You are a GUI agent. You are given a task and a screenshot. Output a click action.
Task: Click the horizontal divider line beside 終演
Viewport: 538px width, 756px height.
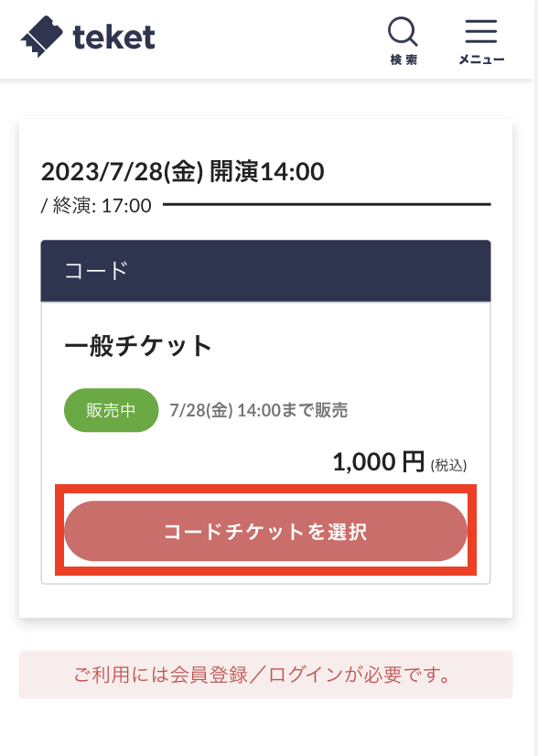[327, 204]
